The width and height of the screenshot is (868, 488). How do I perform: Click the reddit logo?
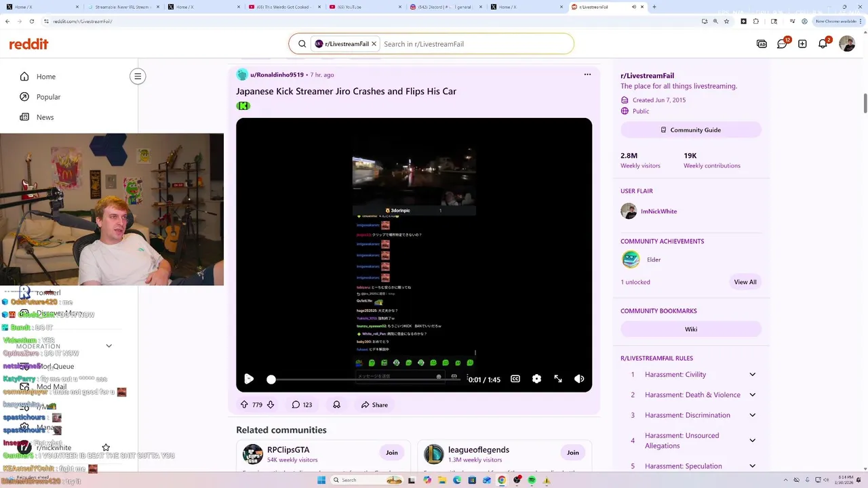(x=28, y=44)
